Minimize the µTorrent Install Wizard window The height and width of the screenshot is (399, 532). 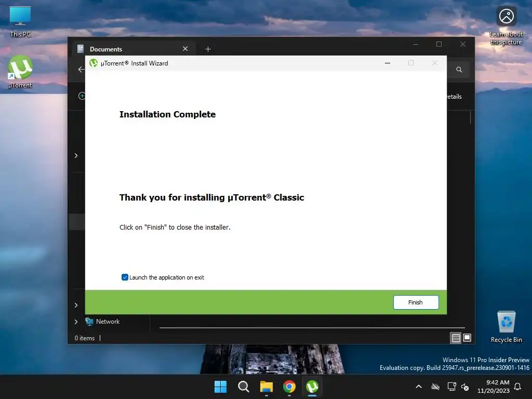click(388, 63)
